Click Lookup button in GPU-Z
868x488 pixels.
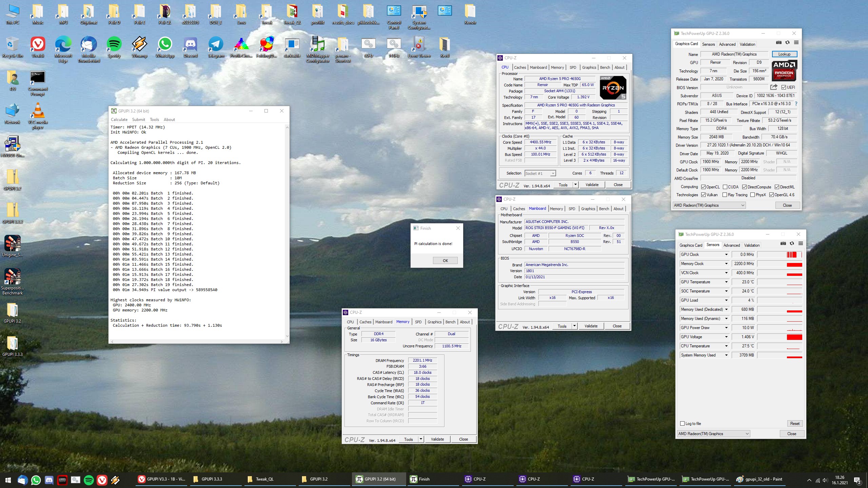[784, 54]
